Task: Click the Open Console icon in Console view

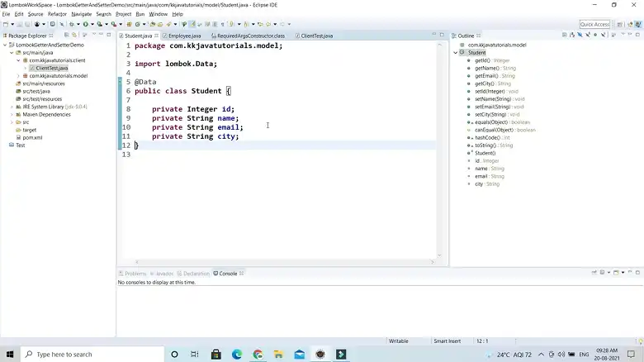Action: (616, 272)
